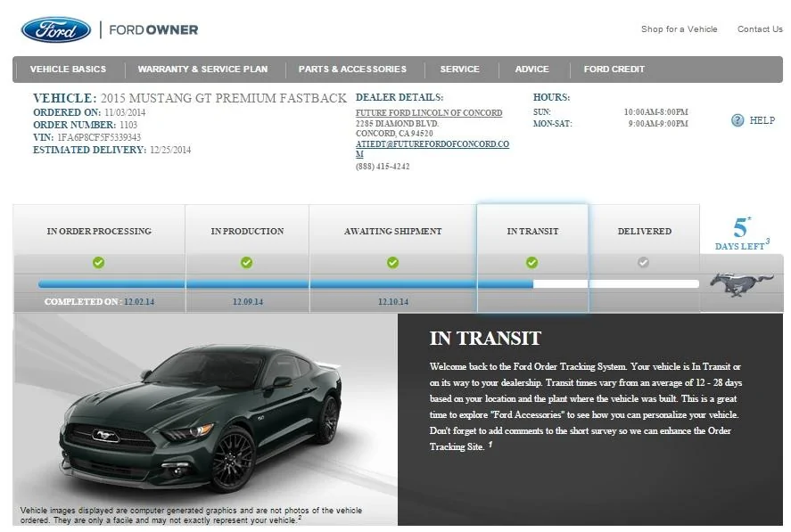Viewport: 791px width, 532px height.
Task: Click the estimated delivery date 12/25/2014
Action: 170,150
